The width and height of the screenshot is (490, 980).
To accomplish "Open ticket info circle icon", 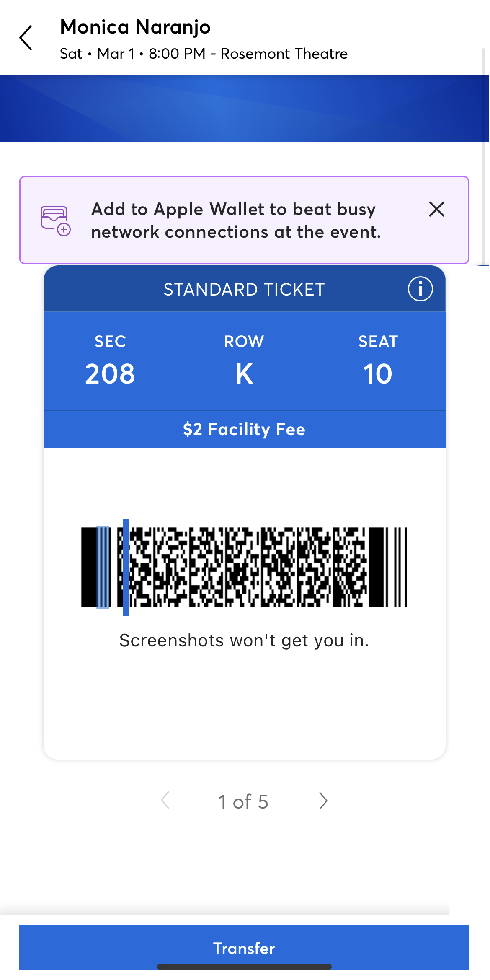I will (420, 289).
